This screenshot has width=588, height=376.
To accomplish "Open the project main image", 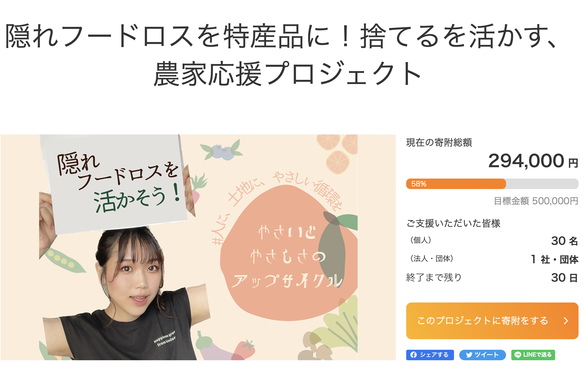I will click(198, 247).
